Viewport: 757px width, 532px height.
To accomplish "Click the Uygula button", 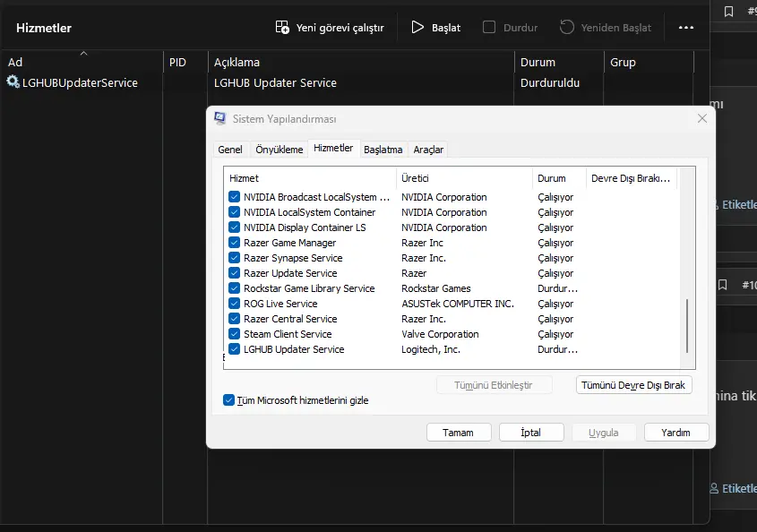I will click(x=604, y=433).
